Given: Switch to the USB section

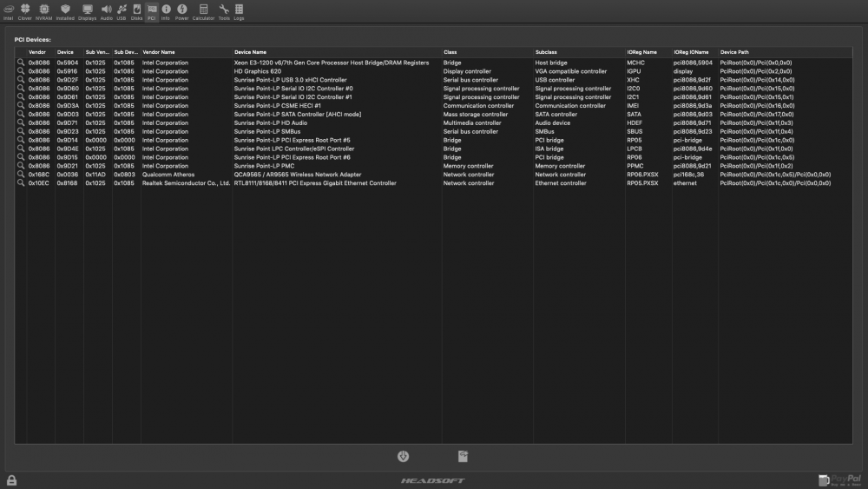Looking at the screenshot, I should [x=122, y=11].
